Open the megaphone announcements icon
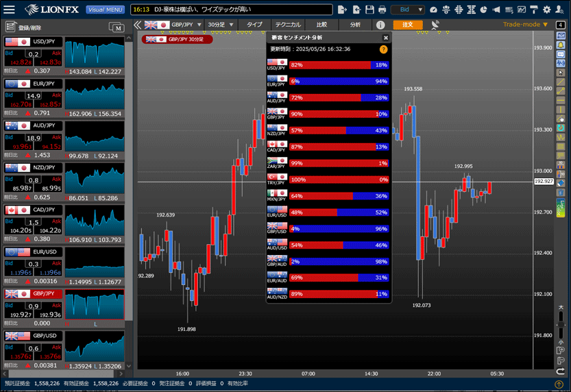 496,10
